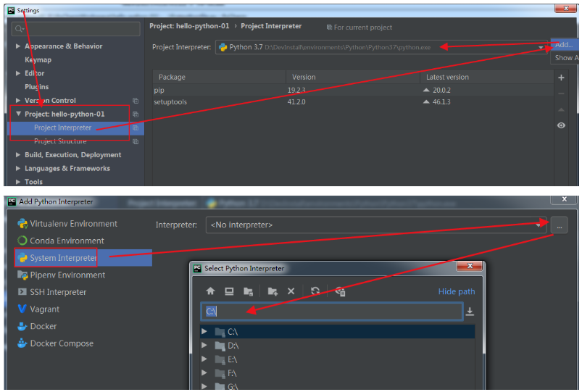
Task: Expand the Appearance & Behavior settings section
Action: (18, 46)
